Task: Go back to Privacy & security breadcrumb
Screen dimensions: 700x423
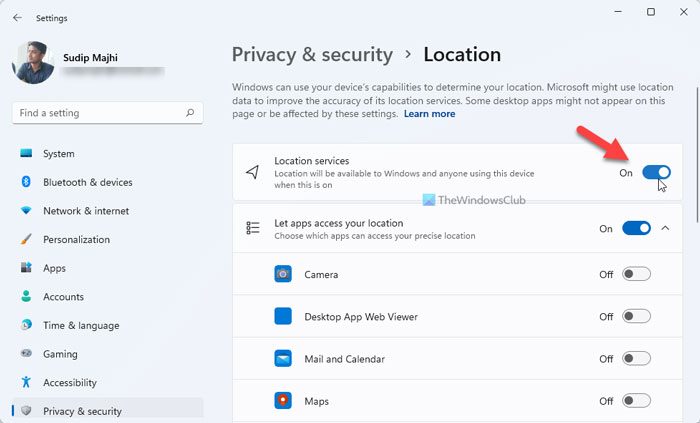Action: [x=310, y=54]
